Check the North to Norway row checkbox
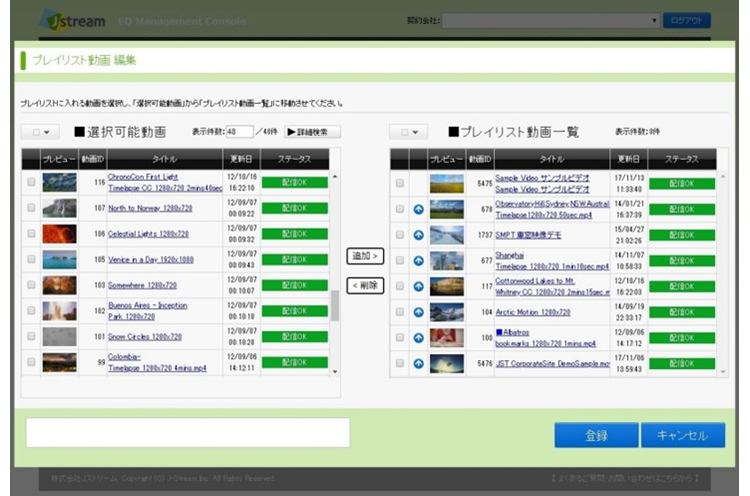The width and height of the screenshot is (750, 496). coord(31,208)
